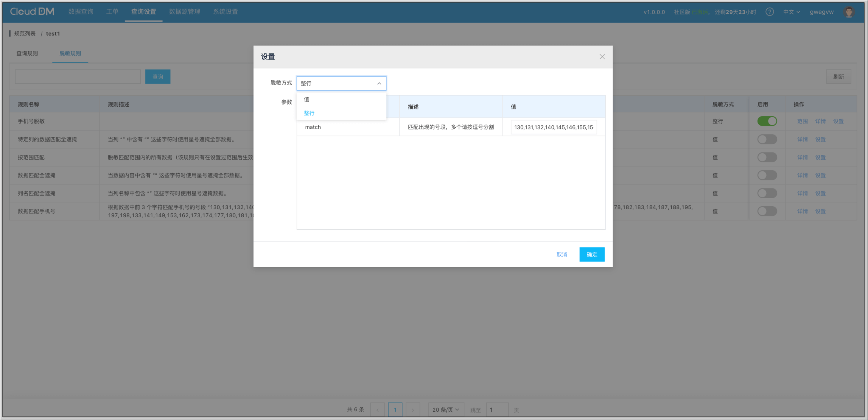
Task: Close the 设置 dialog with the X icon
Action: 602,57
